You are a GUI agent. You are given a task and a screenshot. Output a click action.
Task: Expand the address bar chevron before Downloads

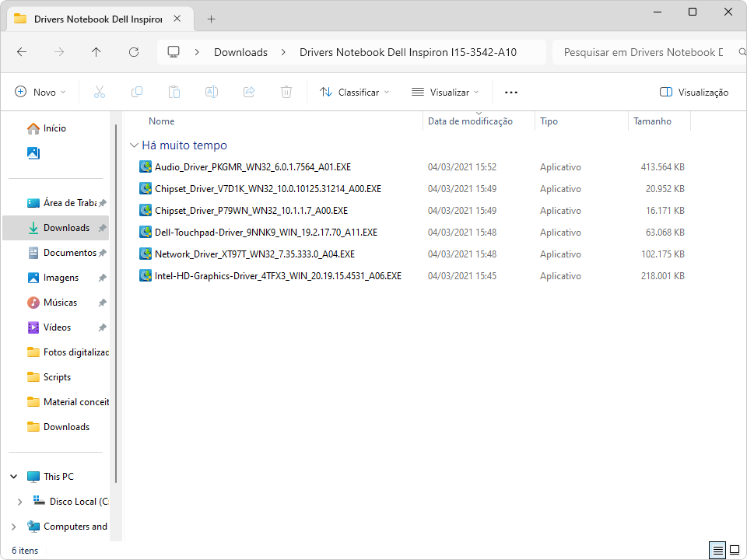[197, 52]
